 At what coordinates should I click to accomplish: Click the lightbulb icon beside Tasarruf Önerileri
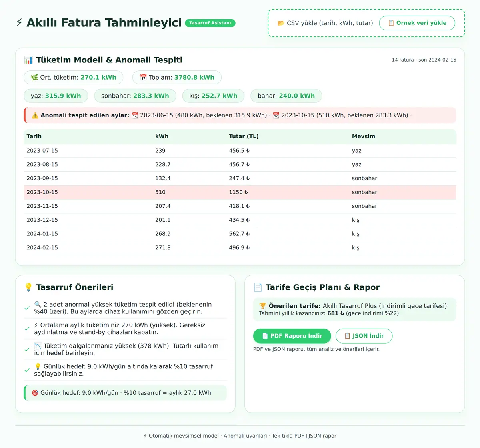coord(28,287)
